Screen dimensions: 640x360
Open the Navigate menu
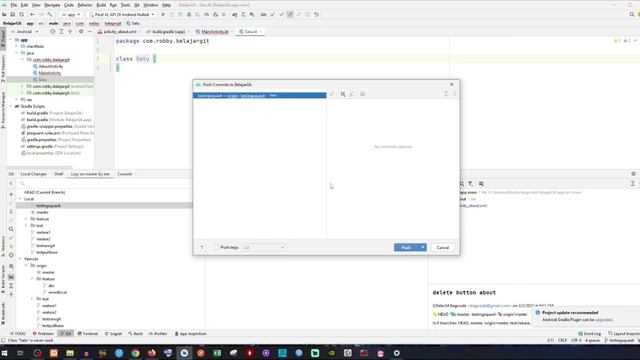[x=52, y=5]
